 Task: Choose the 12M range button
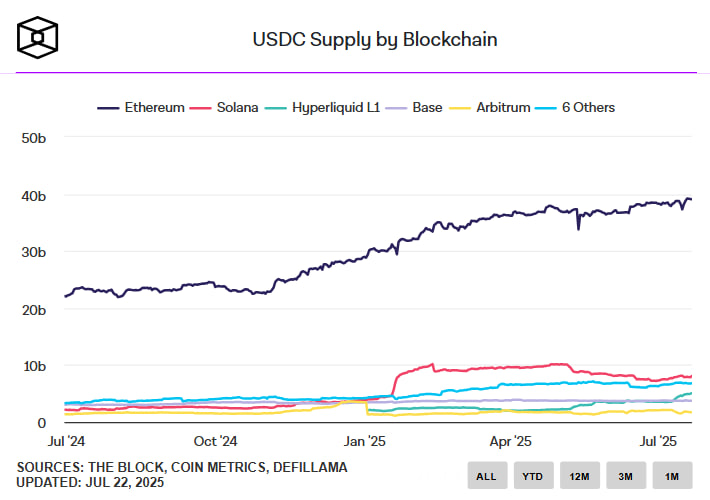(x=579, y=475)
